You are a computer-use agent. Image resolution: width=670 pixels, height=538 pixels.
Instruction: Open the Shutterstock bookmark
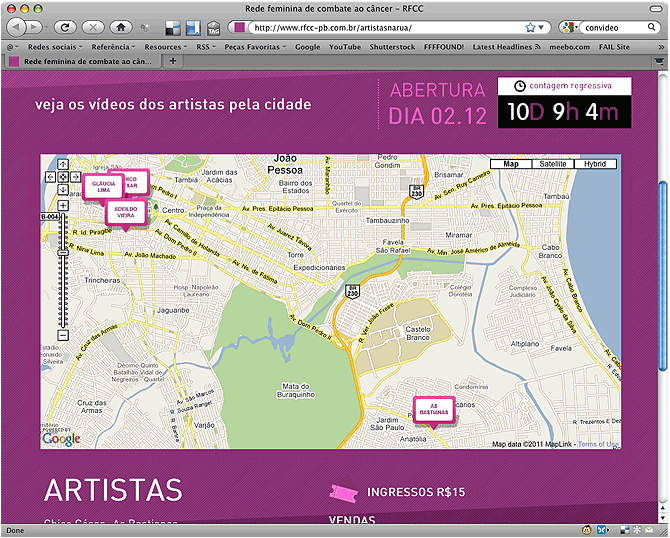[x=392, y=47]
